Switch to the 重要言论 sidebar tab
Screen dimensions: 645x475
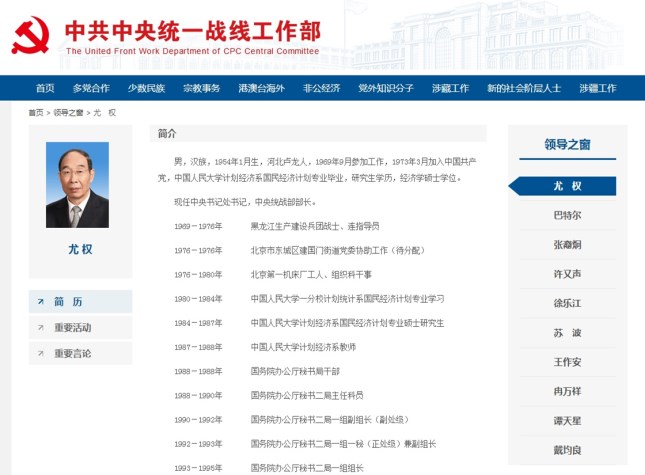click(x=72, y=353)
